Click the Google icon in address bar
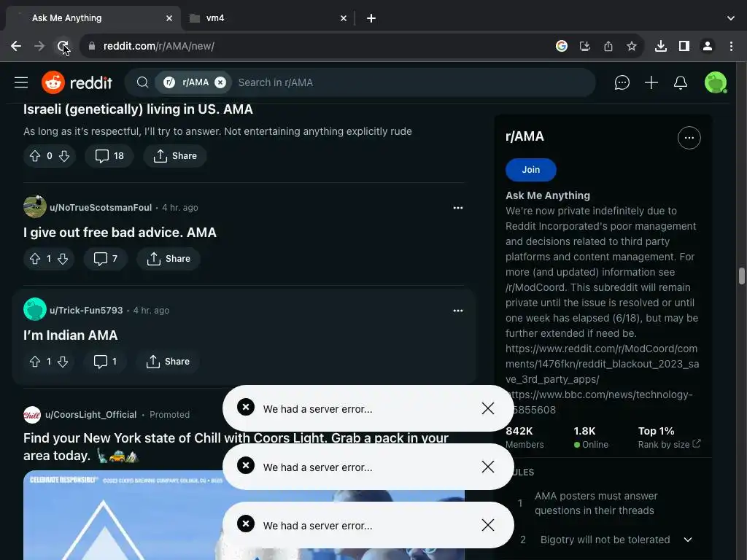This screenshot has width=747, height=560. (x=562, y=46)
